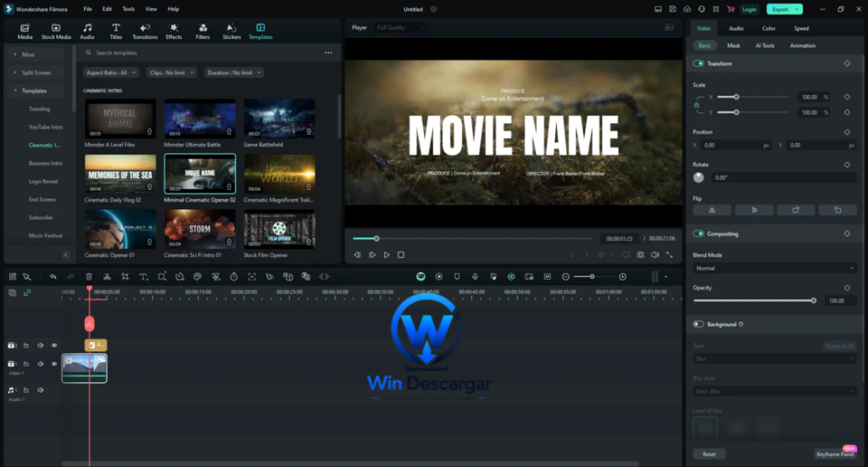This screenshot has width=868, height=467.
Task: Enable the Background switch
Action: click(698, 325)
